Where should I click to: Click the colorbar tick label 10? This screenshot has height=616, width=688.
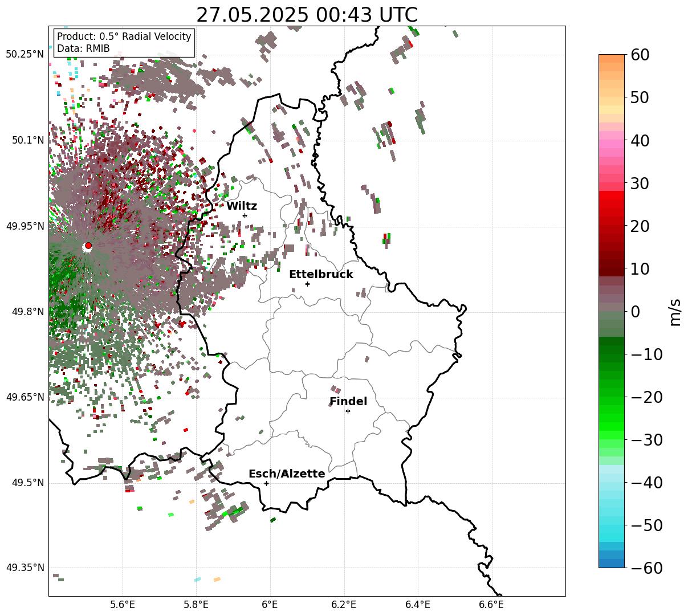click(x=640, y=269)
